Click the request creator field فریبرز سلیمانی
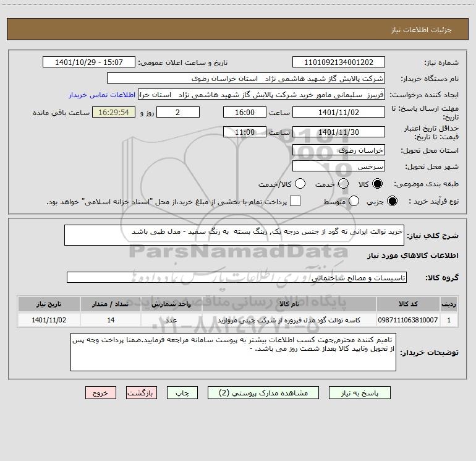The image size is (476, 461). (x=261, y=95)
